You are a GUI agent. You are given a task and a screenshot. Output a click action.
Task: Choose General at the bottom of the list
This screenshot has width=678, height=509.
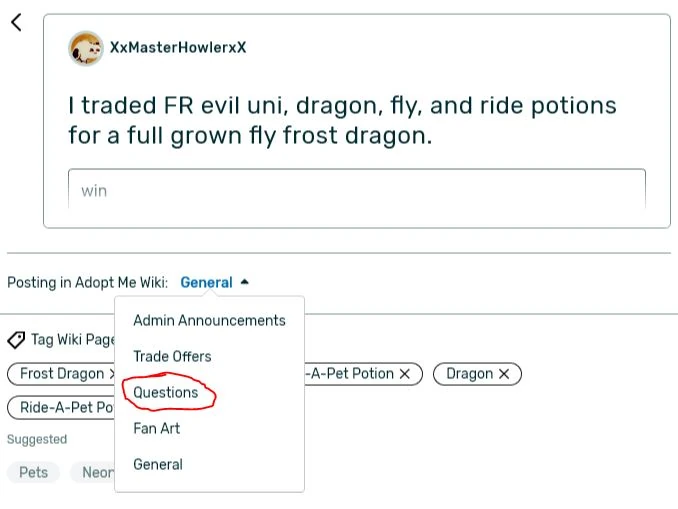(x=158, y=464)
